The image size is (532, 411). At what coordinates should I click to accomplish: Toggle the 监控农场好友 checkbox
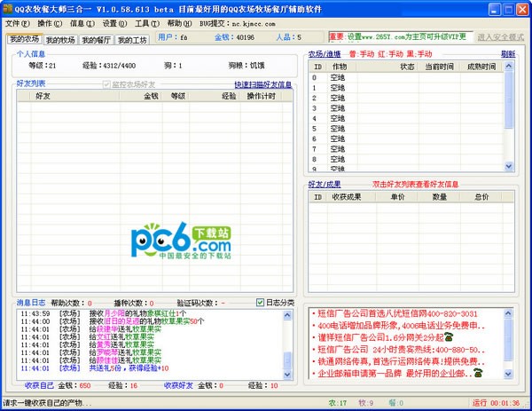pyautogui.click(x=106, y=84)
